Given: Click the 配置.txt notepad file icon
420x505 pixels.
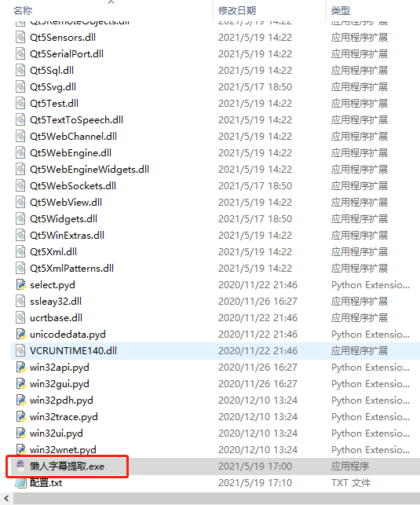Looking at the screenshot, I should click(x=20, y=483).
